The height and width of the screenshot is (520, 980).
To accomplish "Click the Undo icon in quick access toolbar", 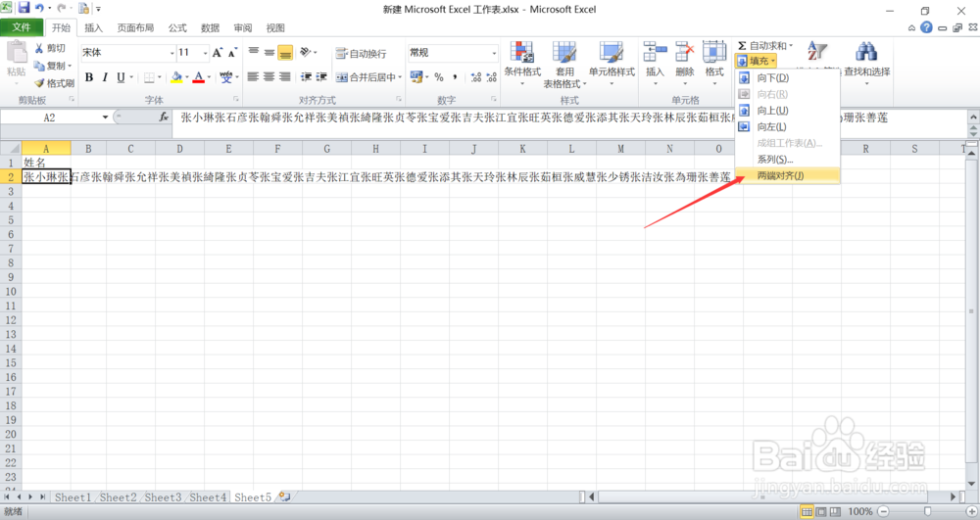I will coord(40,8).
